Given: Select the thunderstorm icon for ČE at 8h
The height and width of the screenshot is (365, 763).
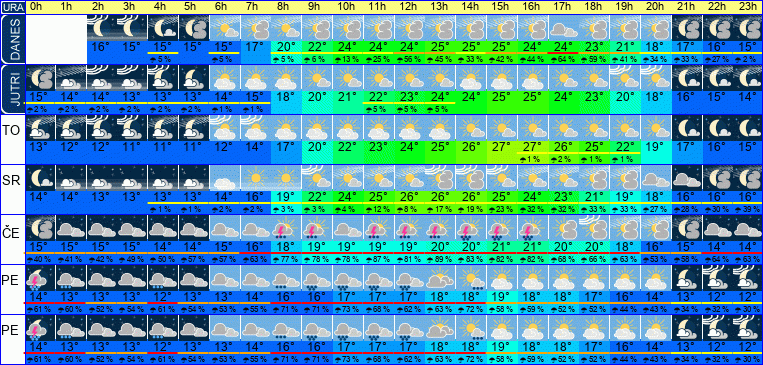Looking at the screenshot, I should 286,228.
